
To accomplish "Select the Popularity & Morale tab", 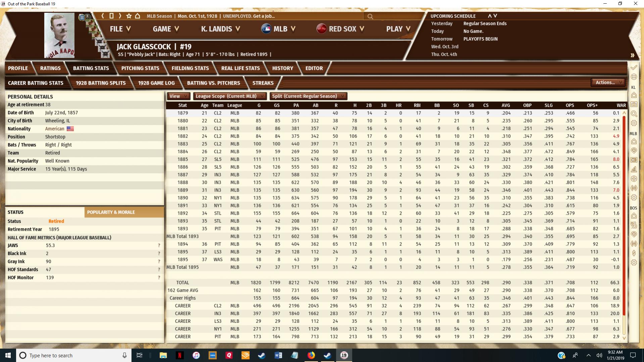I will [x=111, y=212].
